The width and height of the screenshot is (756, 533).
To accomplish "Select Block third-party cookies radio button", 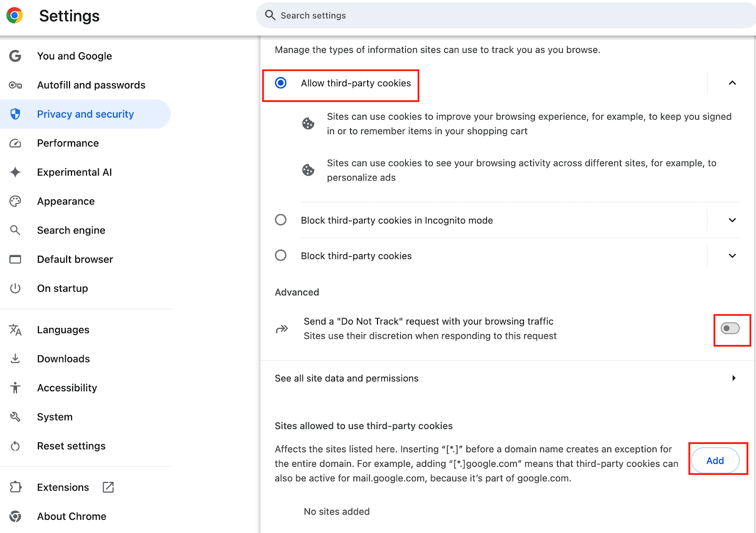I will tap(281, 256).
